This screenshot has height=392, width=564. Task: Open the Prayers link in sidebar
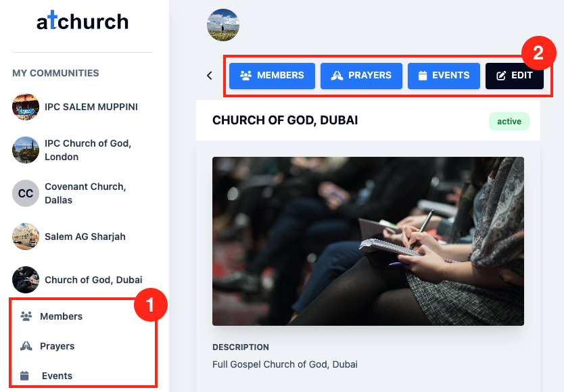click(57, 346)
